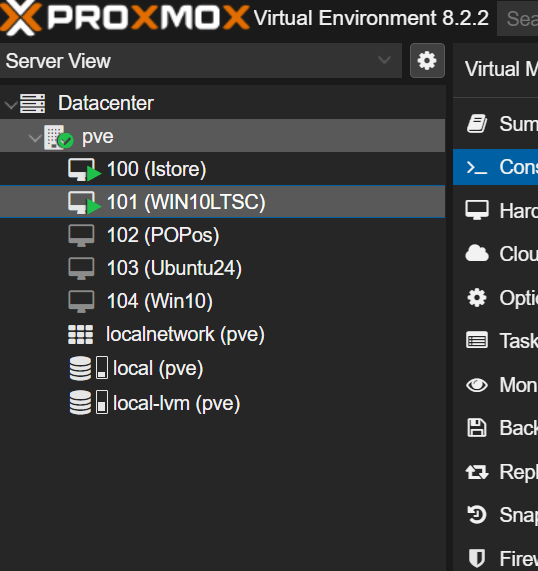Select the Datacenter server icon
The image size is (538, 571).
click(x=32, y=103)
